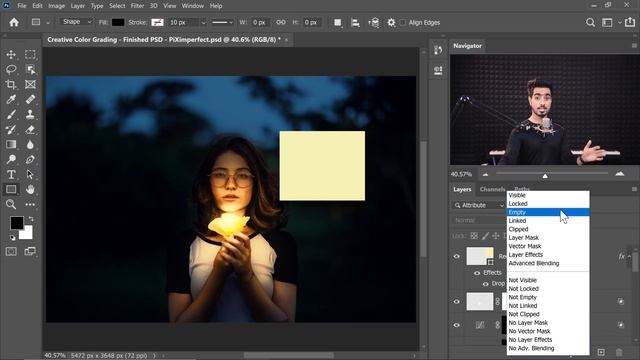The height and width of the screenshot is (360, 640).
Task: Select the Pen tool
Action: 30,159
